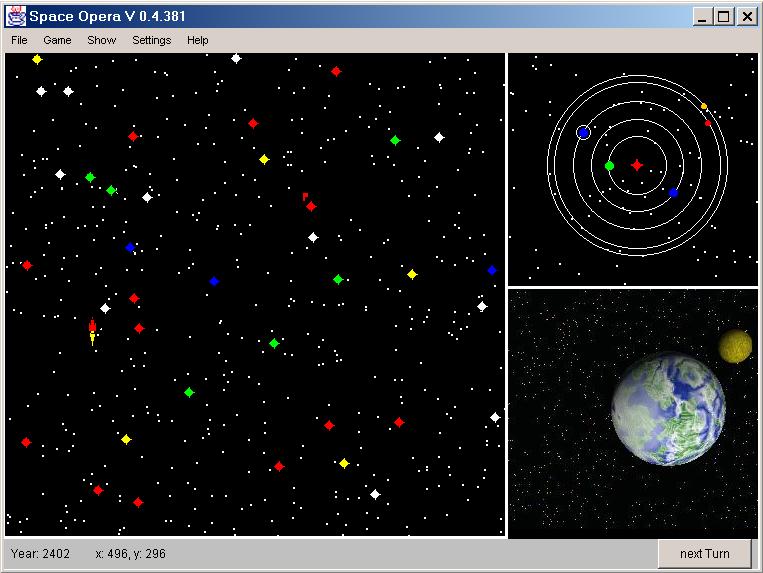
Task: Pick the white star nearest the rocket ship
Action: coord(105,308)
